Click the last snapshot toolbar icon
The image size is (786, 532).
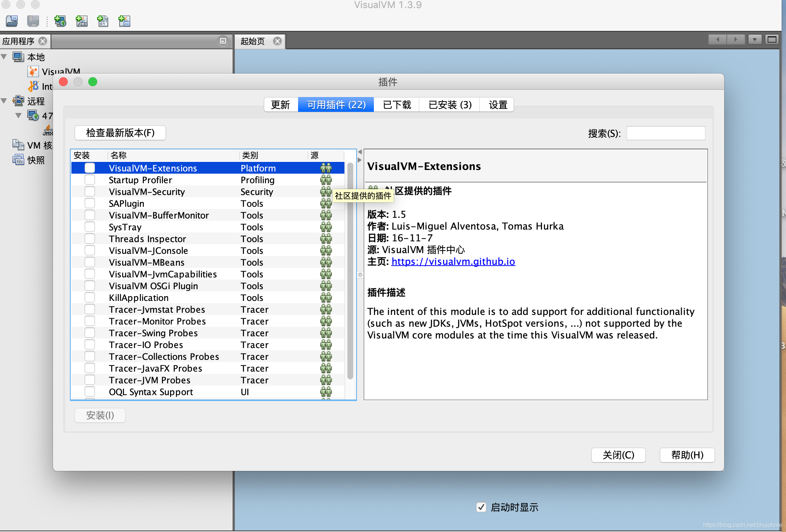[x=124, y=21]
